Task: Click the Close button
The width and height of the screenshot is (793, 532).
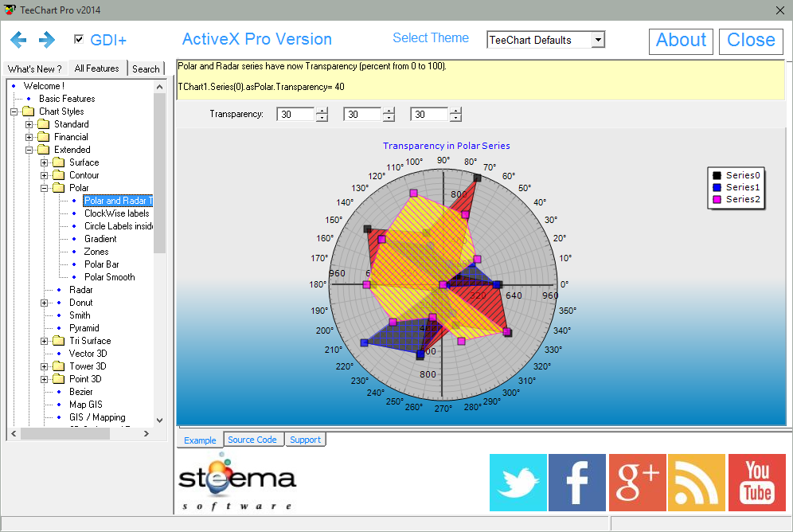Action: [751, 41]
